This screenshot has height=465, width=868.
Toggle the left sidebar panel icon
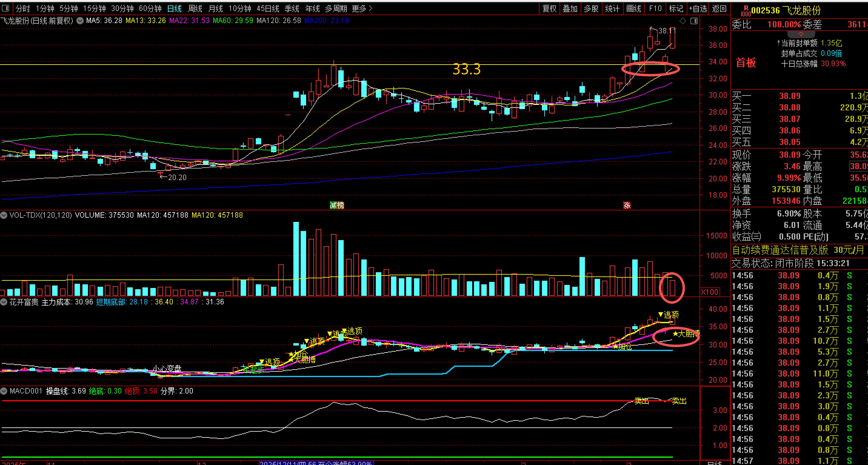click(5, 8)
